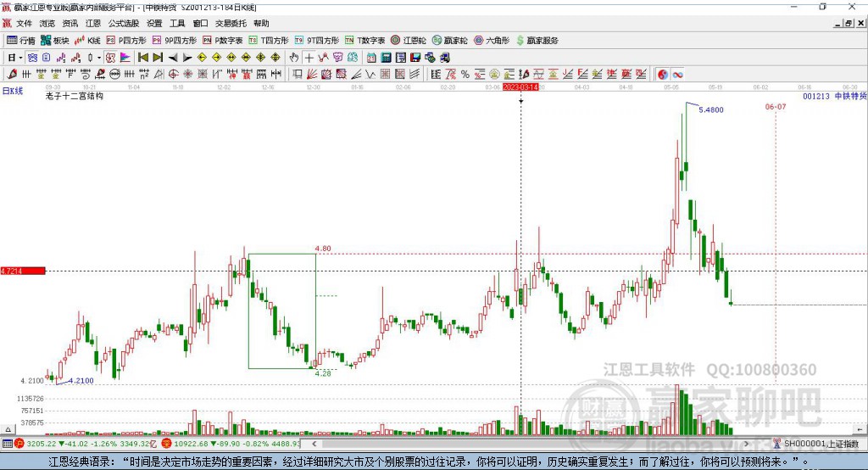Click the red 4.7214 price label

(23, 271)
